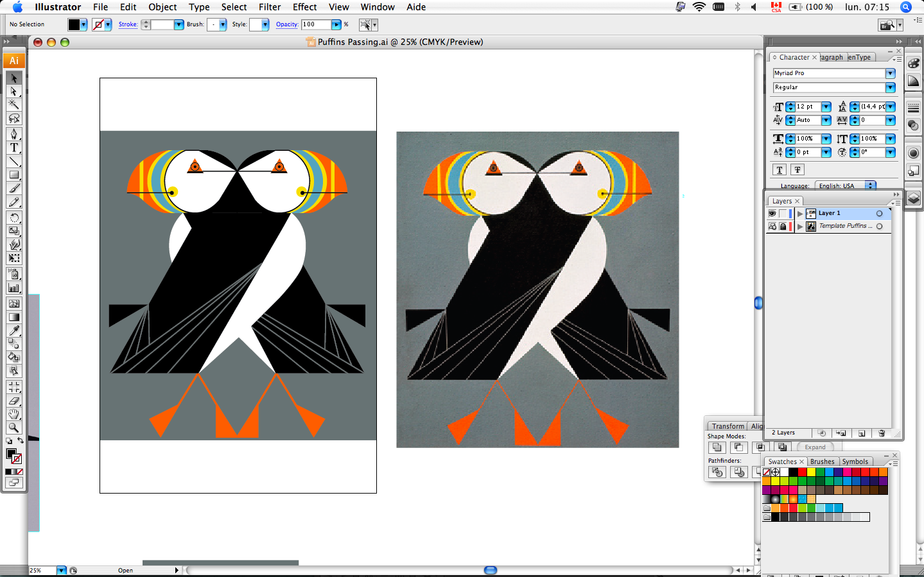Open the Brush dropdown in control bar
The image size is (924, 577).
tap(223, 24)
